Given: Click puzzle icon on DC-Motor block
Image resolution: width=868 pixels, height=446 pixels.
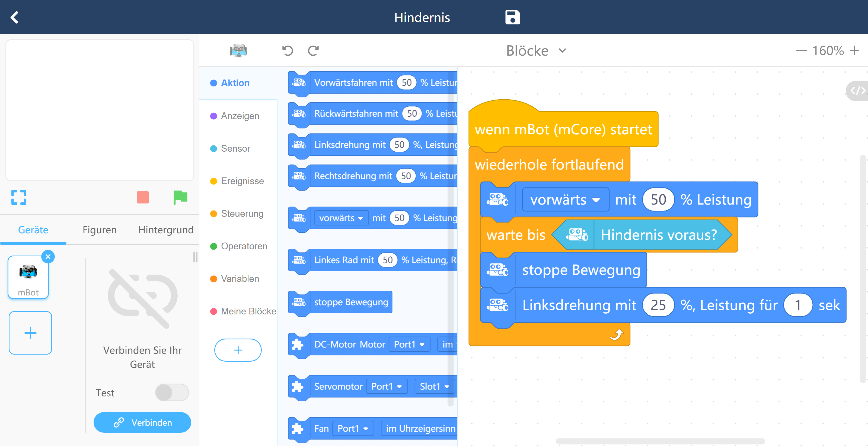Looking at the screenshot, I should tap(298, 345).
